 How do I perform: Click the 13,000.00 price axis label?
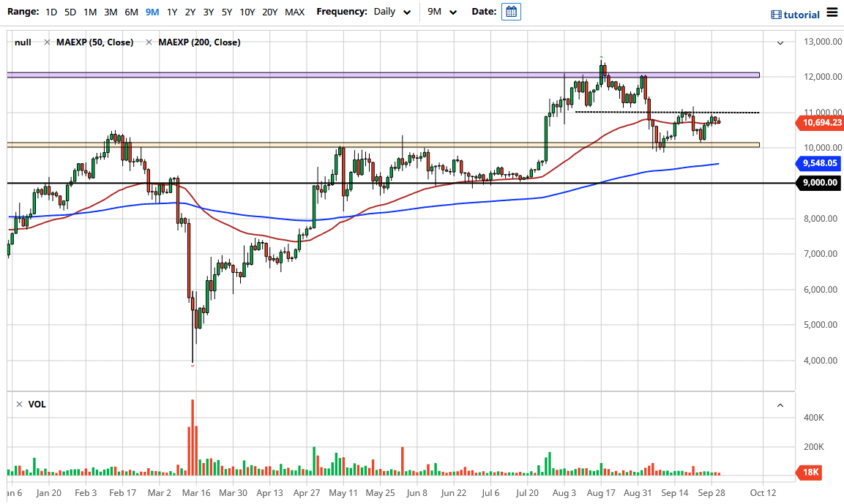(823, 42)
